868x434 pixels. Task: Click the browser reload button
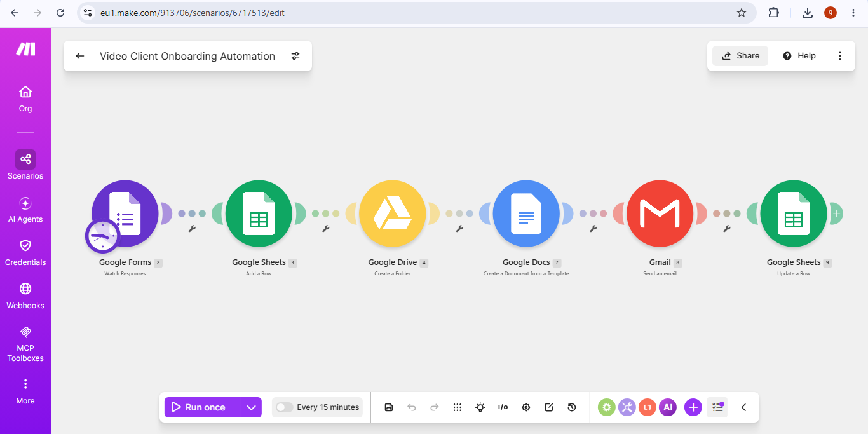click(60, 13)
